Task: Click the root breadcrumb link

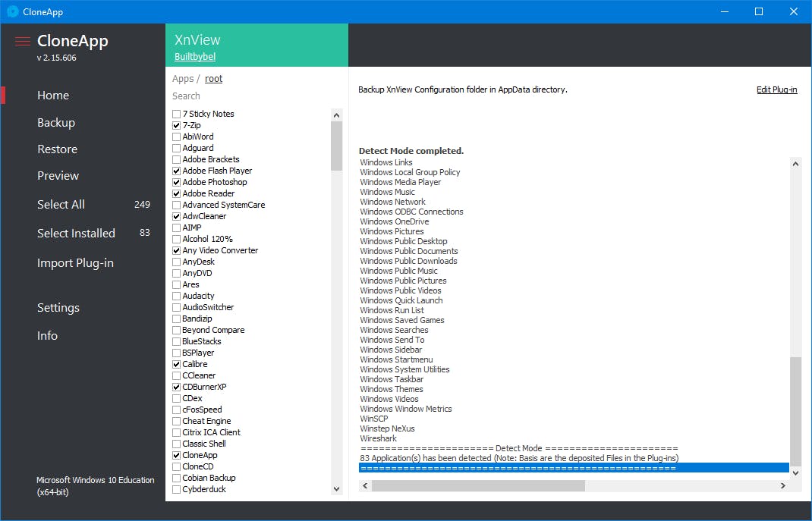Action: click(x=213, y=79)
